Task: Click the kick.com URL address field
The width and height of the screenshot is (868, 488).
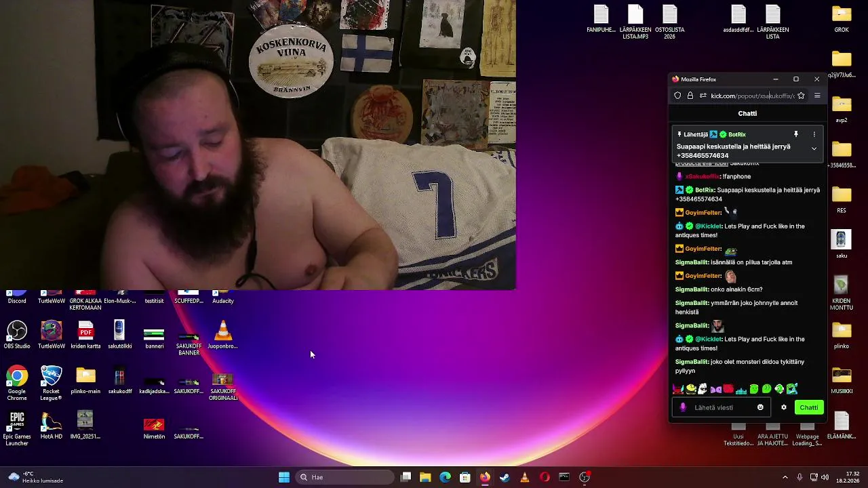Action: click(x=752, y=96)
